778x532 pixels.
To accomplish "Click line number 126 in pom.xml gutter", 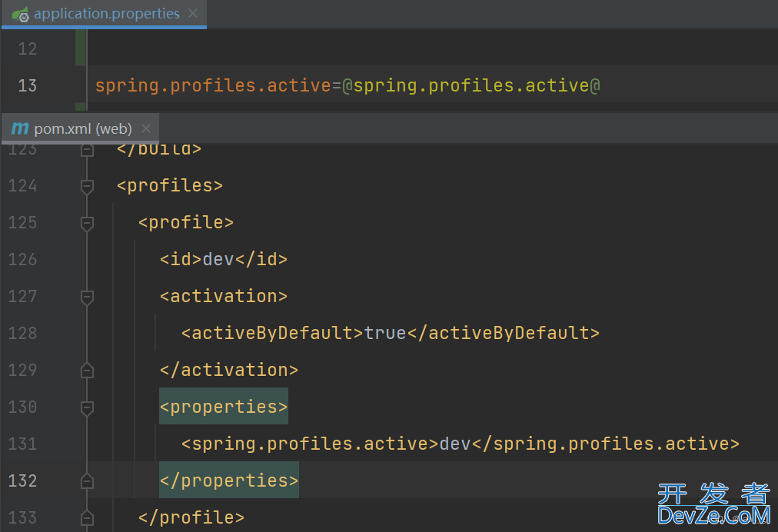I will point(22,259).
